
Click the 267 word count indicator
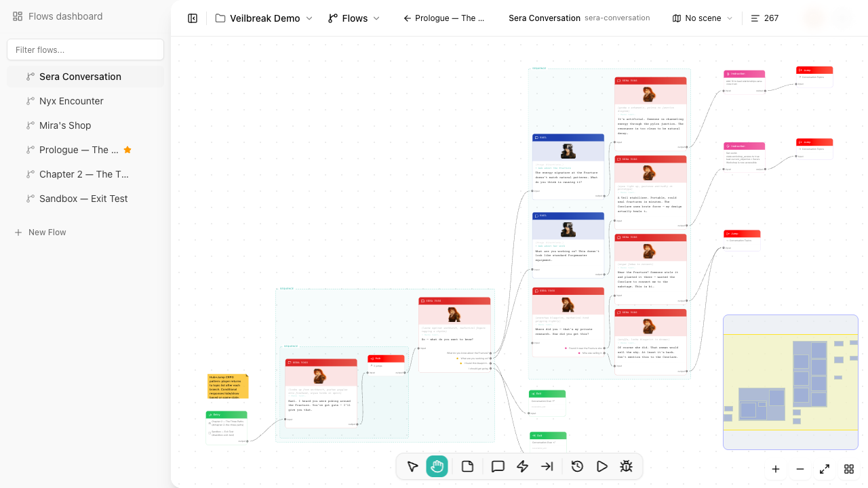tap(764, 18)
